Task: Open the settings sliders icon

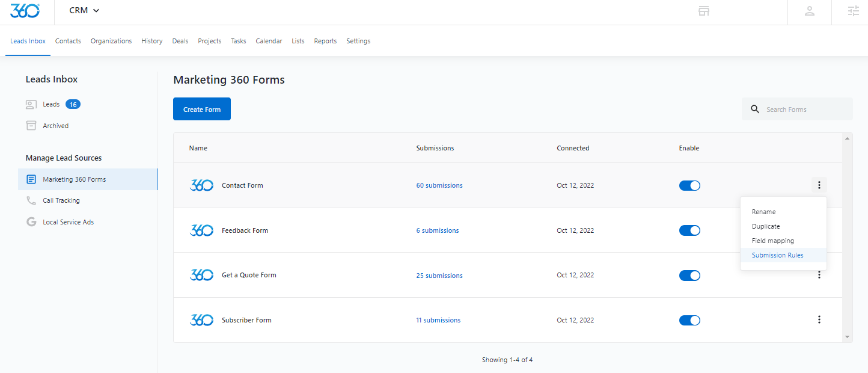Action: click(x=853, y=11)
